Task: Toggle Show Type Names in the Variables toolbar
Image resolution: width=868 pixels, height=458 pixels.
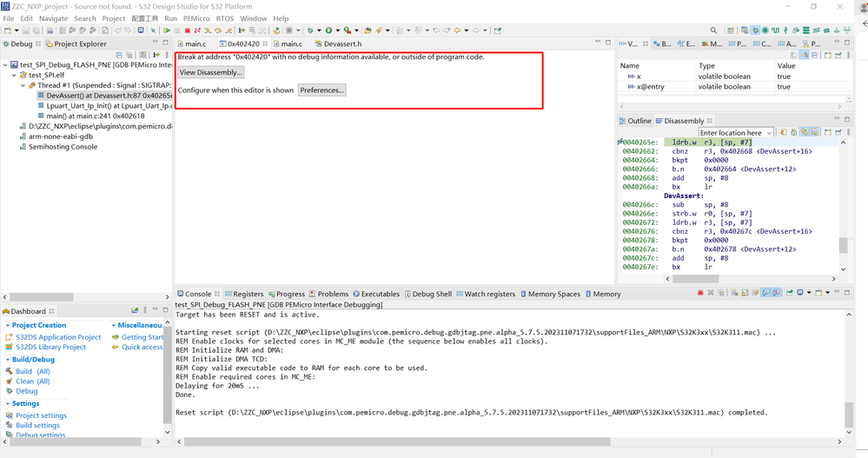Action: 794,55
